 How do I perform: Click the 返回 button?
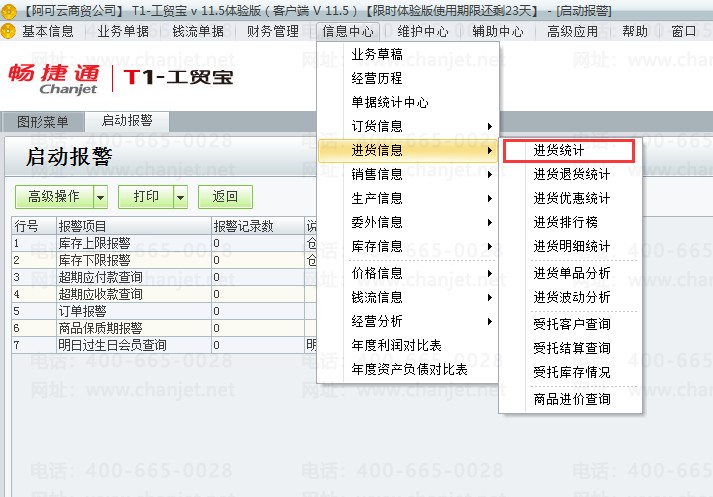point(225,197)
